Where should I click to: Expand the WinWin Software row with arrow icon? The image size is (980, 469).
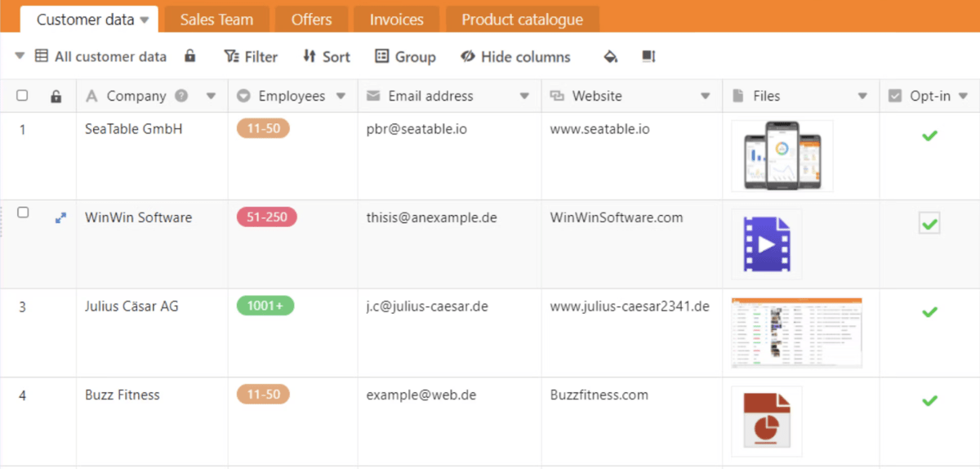coord(60,218)
